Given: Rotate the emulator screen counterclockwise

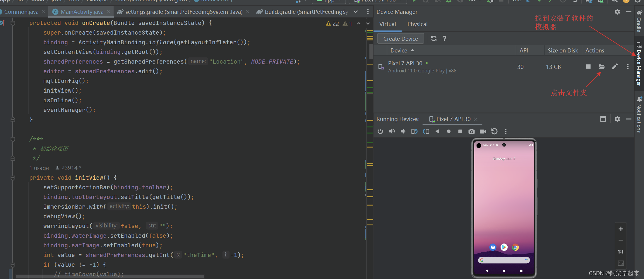Looking at the screenshot, I should pos(414,131).
